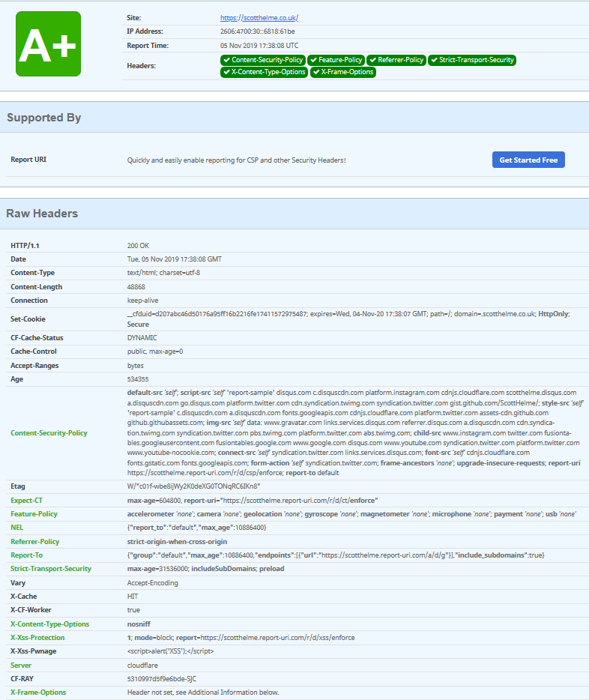The image size is (589, 700).
Task: Click the X-Frame-Options green header badge
Action: pos(343,72)
